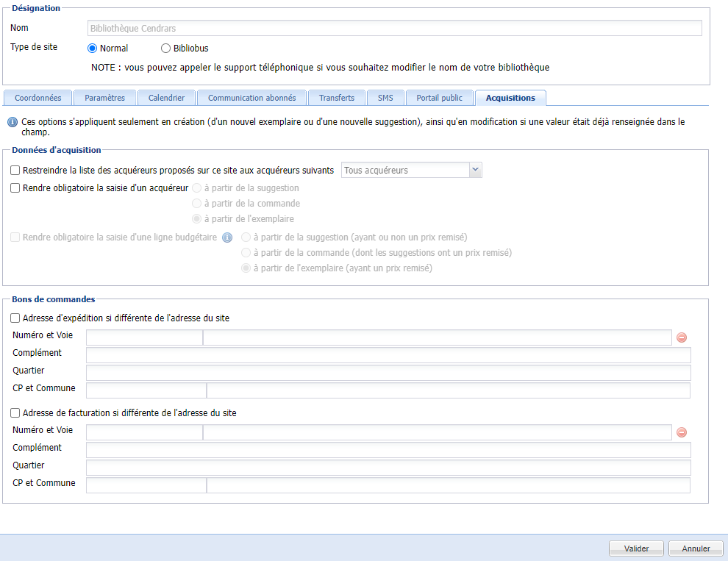Click the info icon before the creation options note
The width and height of the screenshot is (728, 561).
pyautogui.click(x=12, y=122)
